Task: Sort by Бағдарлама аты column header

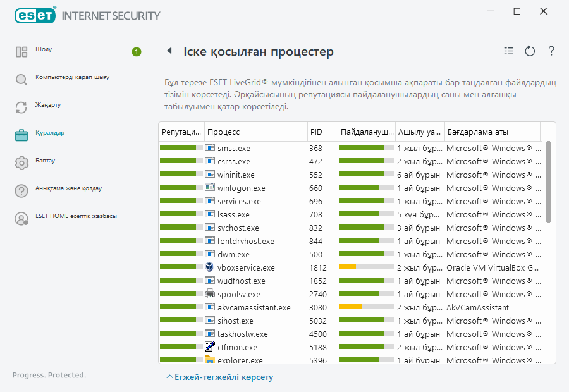Action: click(492, 132)
